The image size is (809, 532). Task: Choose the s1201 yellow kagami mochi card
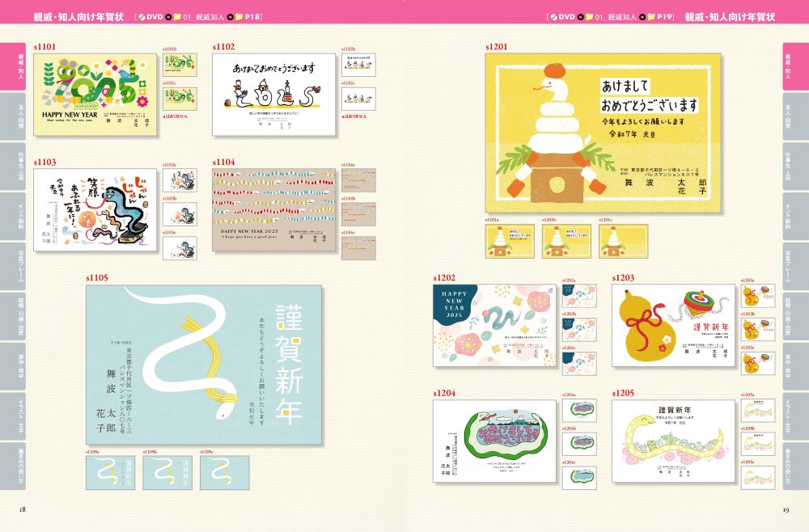[x=604, y=133]
